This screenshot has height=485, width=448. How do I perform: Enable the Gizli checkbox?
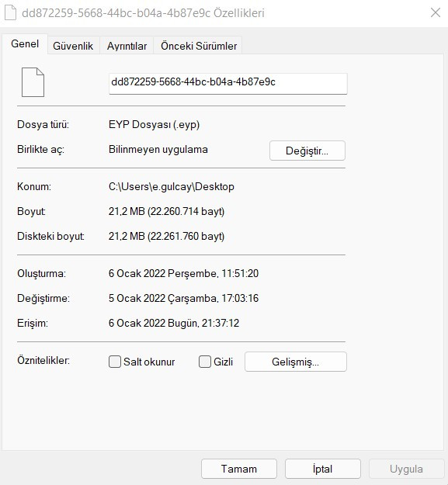click(204, 362)
